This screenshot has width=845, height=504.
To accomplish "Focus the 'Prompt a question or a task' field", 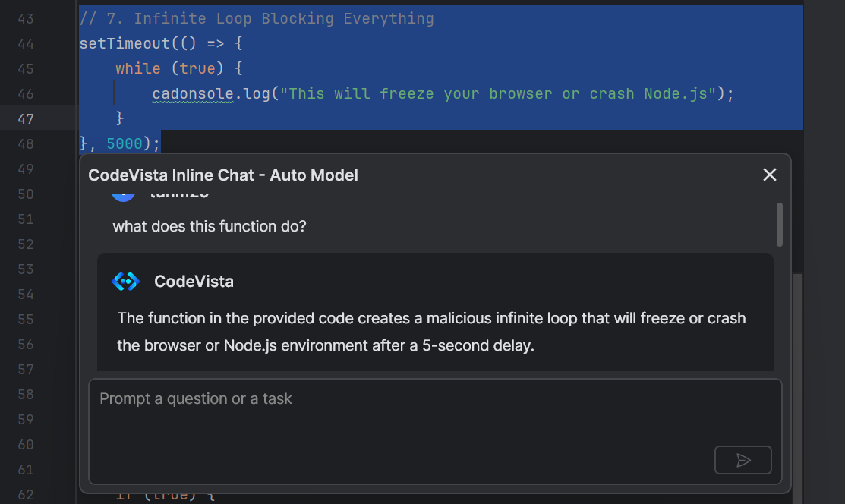I will 435,431.
